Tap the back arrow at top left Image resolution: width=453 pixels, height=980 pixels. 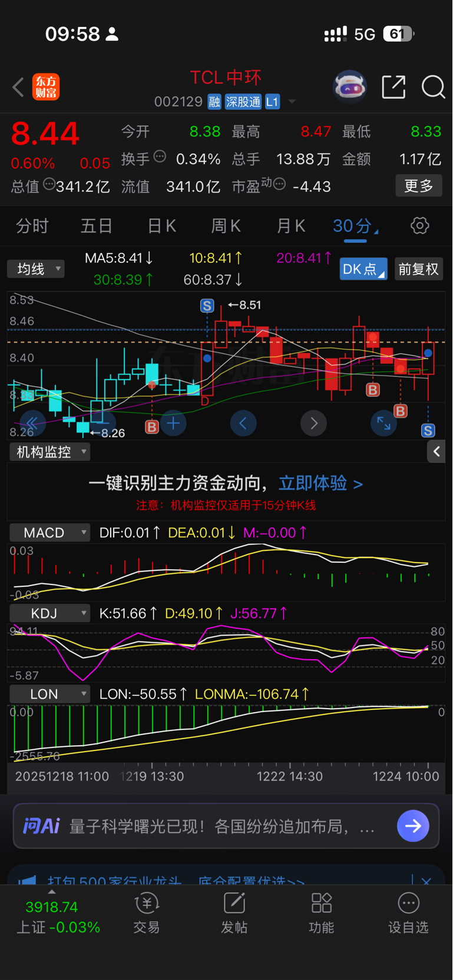click(18, 87)
